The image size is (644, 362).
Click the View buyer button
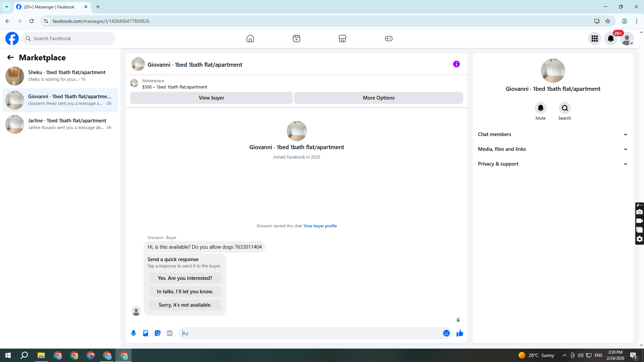(211, 98)
